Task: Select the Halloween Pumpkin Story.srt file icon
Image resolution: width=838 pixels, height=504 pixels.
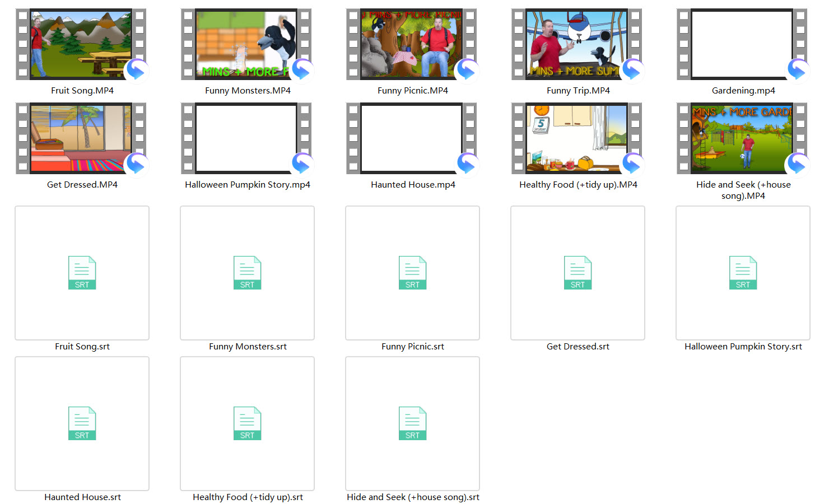Action: (743, 273)
